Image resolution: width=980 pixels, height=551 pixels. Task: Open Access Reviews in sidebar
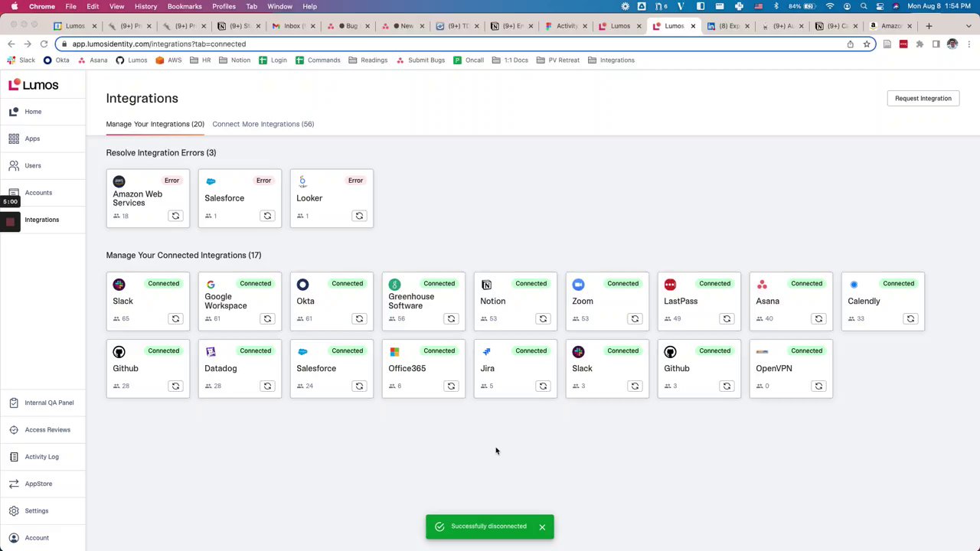(x=42, y=429)
